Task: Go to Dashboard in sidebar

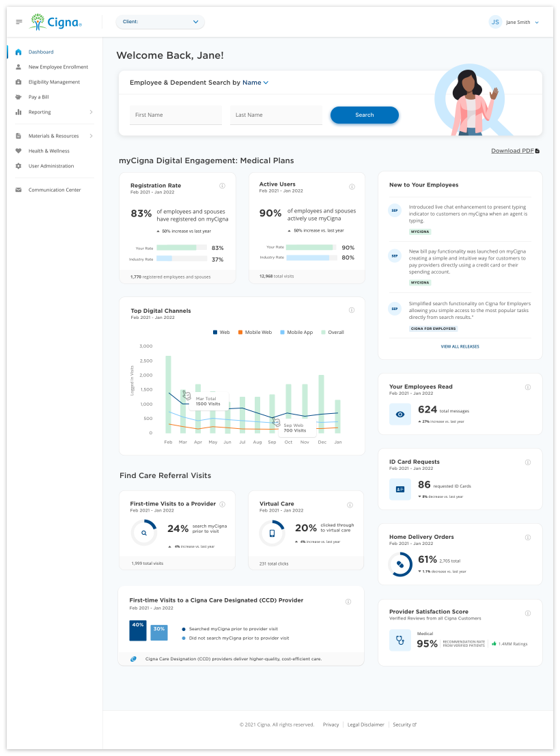Action: pyautogui.click(x=41, y=52)
